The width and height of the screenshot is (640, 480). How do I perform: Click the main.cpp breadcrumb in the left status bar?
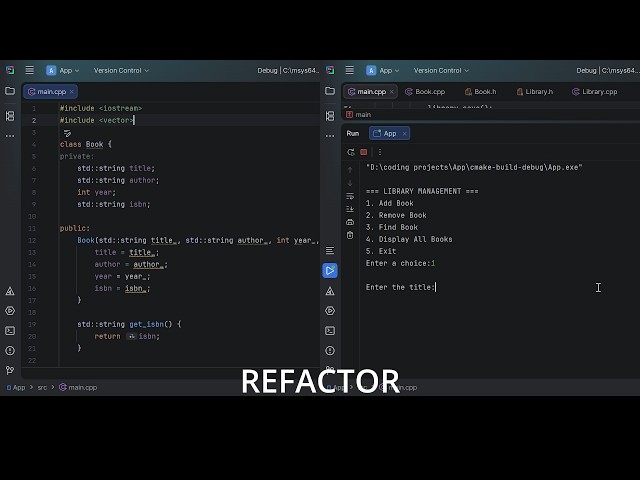coord(78,387)
